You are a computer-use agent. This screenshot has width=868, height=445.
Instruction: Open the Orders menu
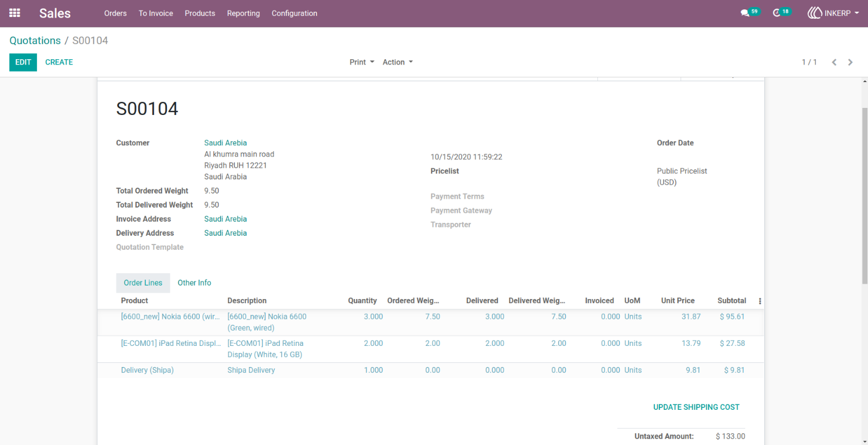coord(115,13)
